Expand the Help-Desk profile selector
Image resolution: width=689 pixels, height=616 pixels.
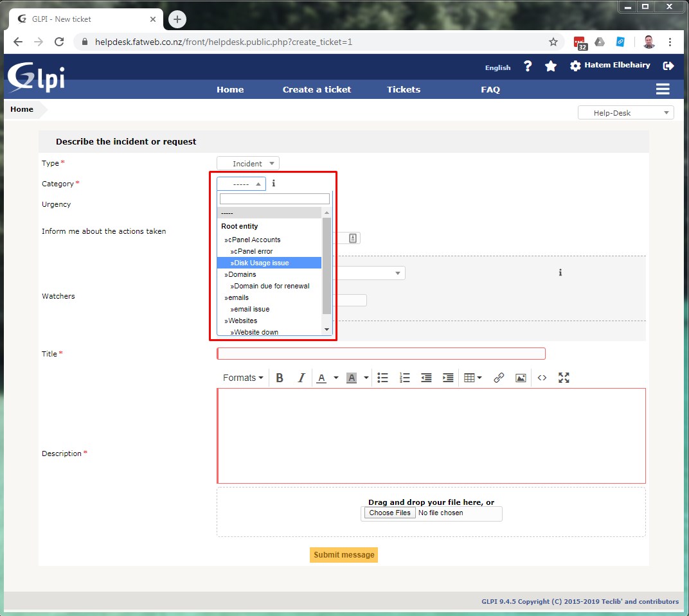click(625, 113)
